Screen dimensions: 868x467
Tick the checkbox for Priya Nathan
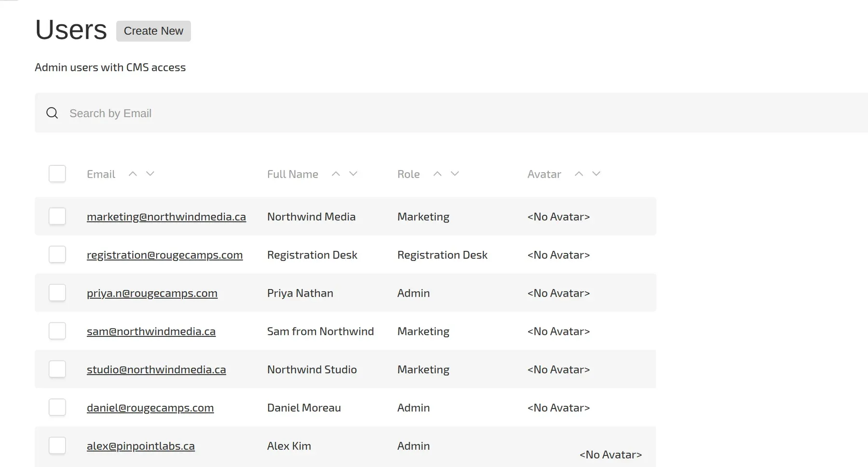pyautogui.click(x=57, y=292)
